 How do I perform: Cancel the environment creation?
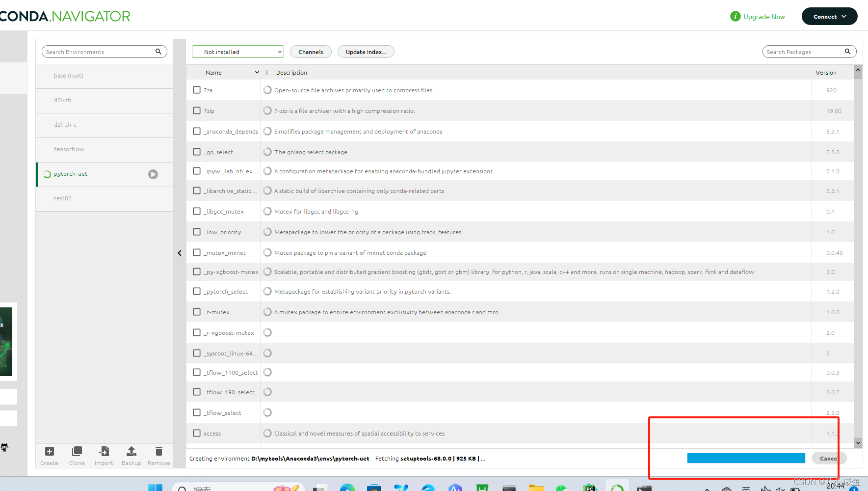[x=829, y=458]
